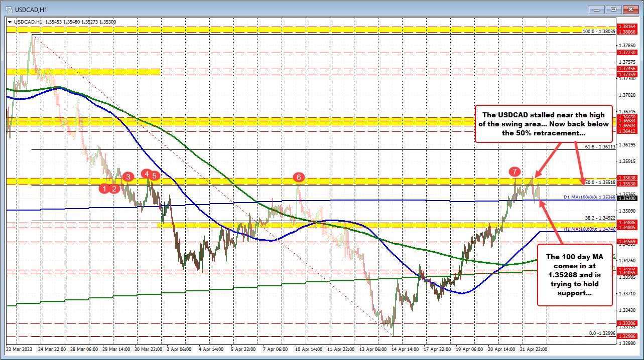Select the red circled marker 7 near recent highs
This screenshot has width=644, height=360.
(515, 172)
